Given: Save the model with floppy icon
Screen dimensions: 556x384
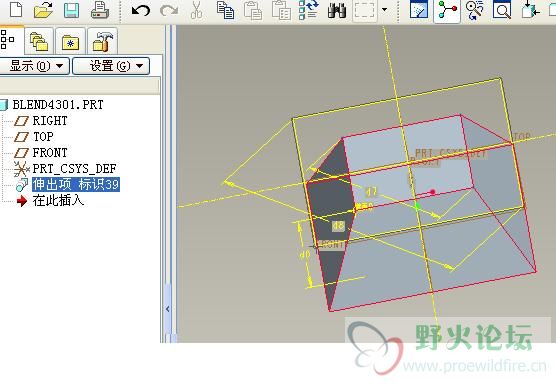Looking at the screenshot, I should click(71, 10).
